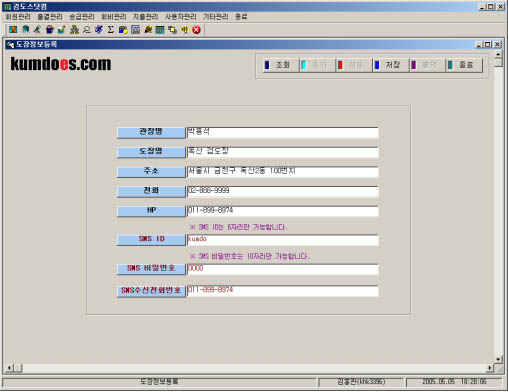This screenshot has width=508, height=392.
Task: Click the 추가 button
Action: click(x=317, y=65)
